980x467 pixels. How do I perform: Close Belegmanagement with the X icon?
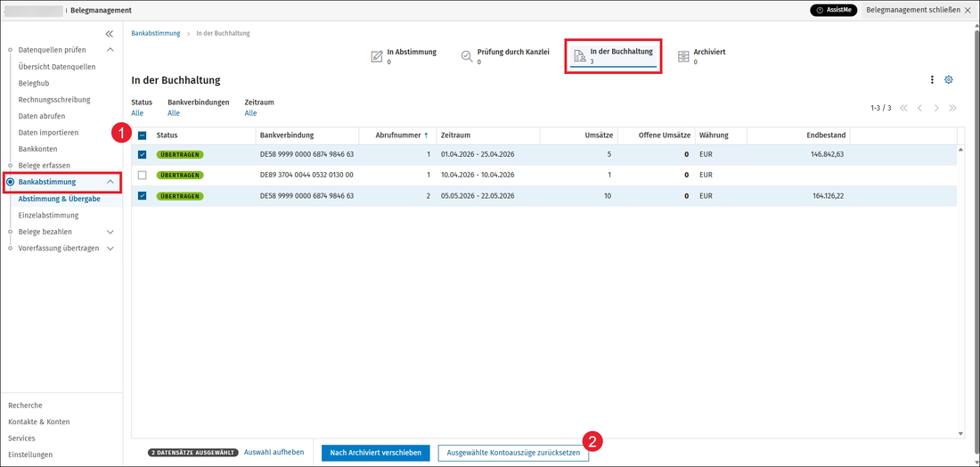point(968,11)
